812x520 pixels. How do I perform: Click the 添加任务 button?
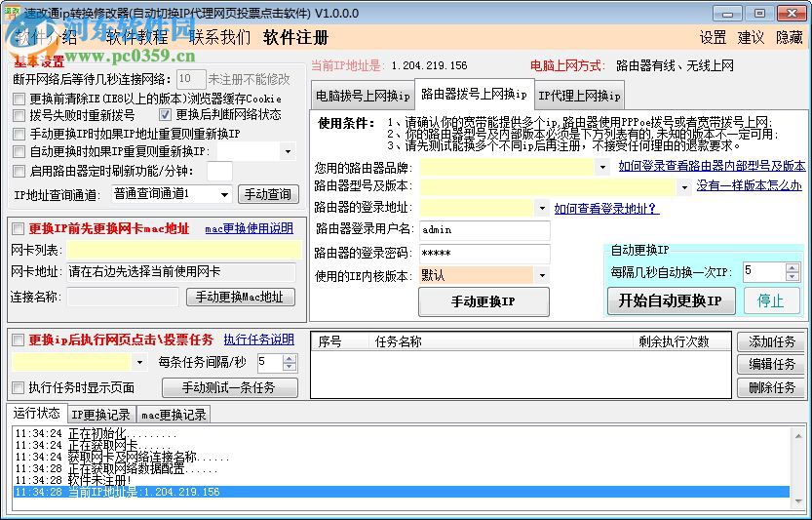coord(771,341)
